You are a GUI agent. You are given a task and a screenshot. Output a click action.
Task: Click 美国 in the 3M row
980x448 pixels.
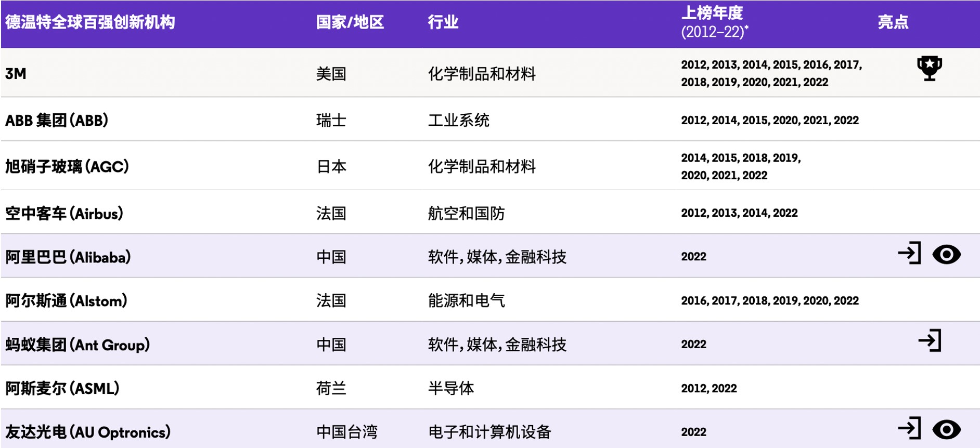(x=331, y=74)
